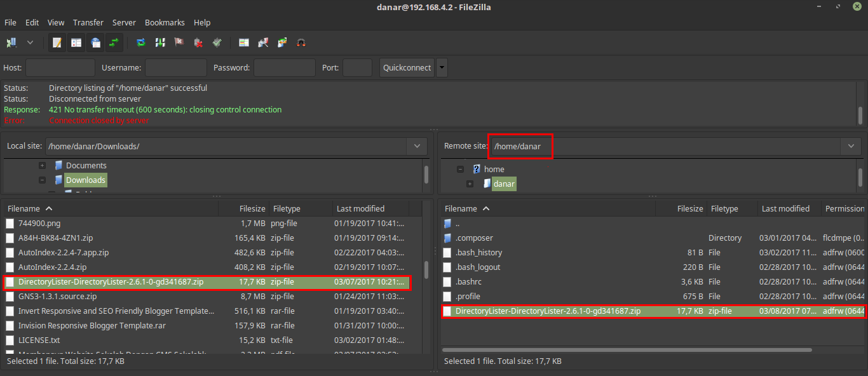868x376 pixels.
Task: Toggle the remote directory tree display
Action: (95, 43)
